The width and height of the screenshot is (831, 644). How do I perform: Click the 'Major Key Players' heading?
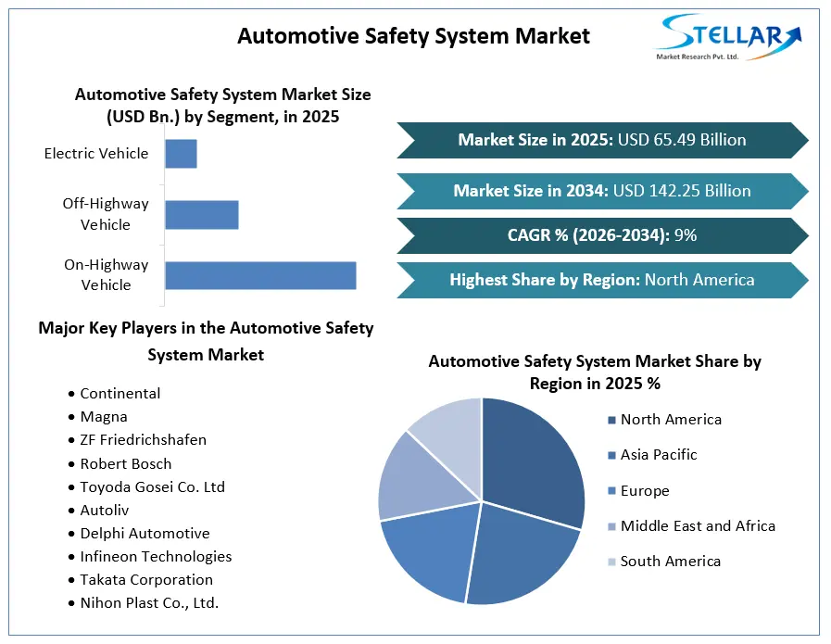click(206, 341)
